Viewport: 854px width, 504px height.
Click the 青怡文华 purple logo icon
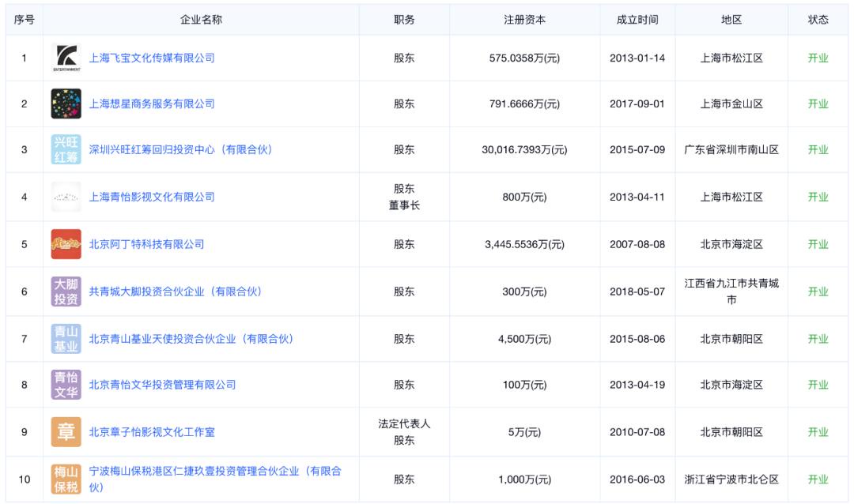tap(66, 385)
